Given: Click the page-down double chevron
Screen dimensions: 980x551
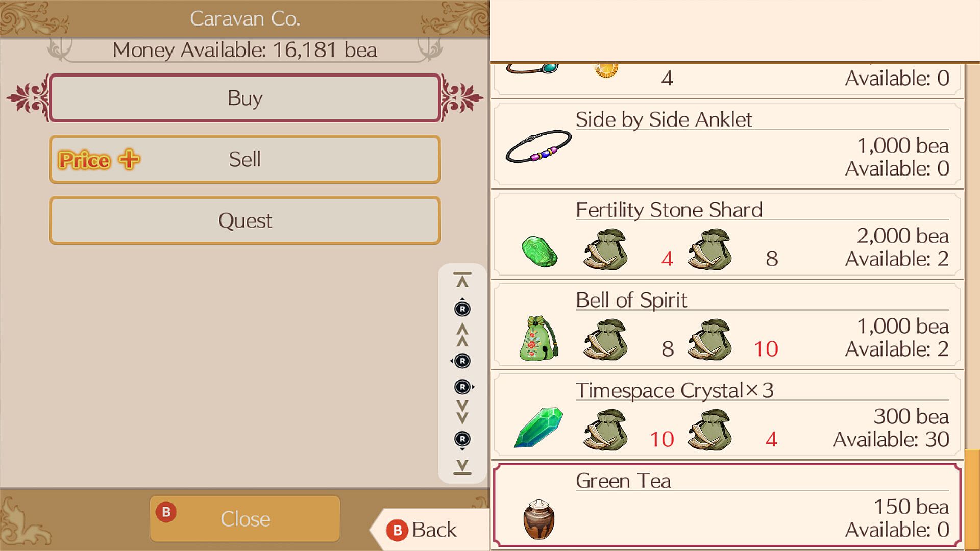Looking at the screenshot, I should click(x=462, y=412).
